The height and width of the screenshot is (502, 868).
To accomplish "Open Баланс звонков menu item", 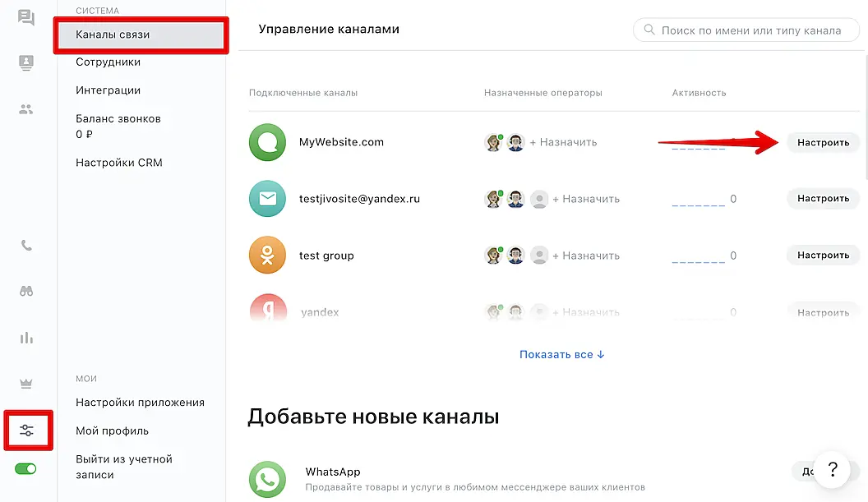I will coord(118,127).
